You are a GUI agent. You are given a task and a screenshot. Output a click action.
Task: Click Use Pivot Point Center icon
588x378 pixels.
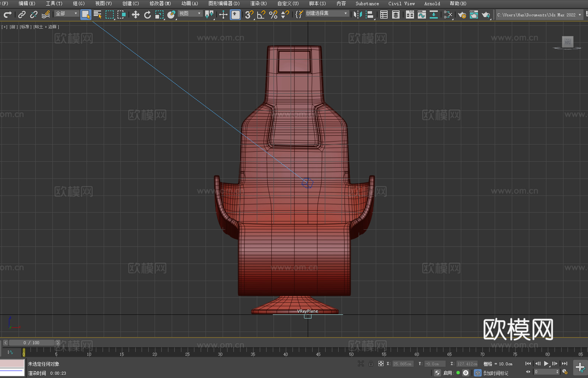pos(209,14)
